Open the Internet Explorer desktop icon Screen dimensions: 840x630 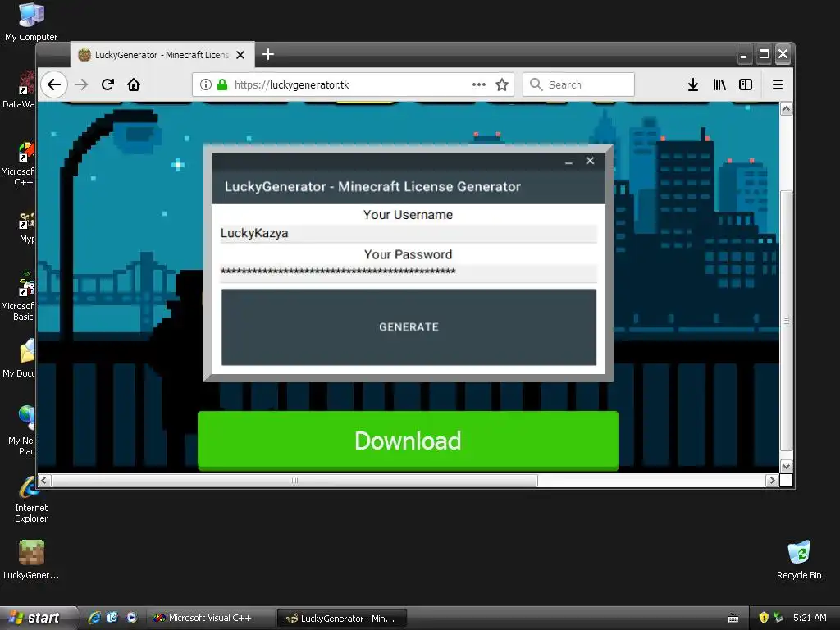coord(30,500)
